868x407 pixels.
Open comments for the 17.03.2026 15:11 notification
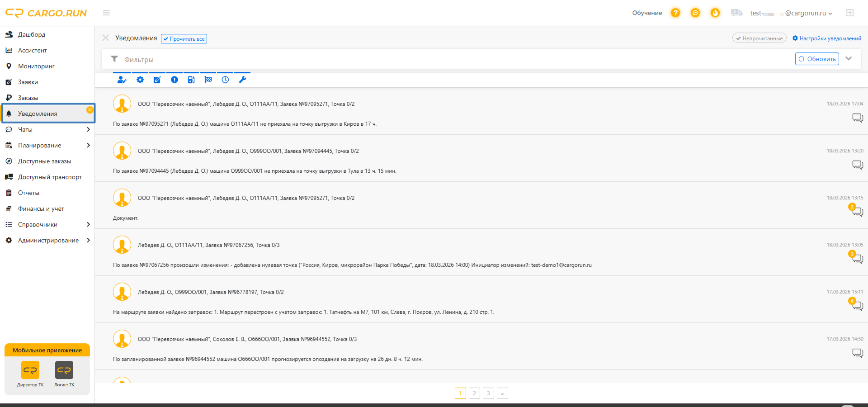858,306
